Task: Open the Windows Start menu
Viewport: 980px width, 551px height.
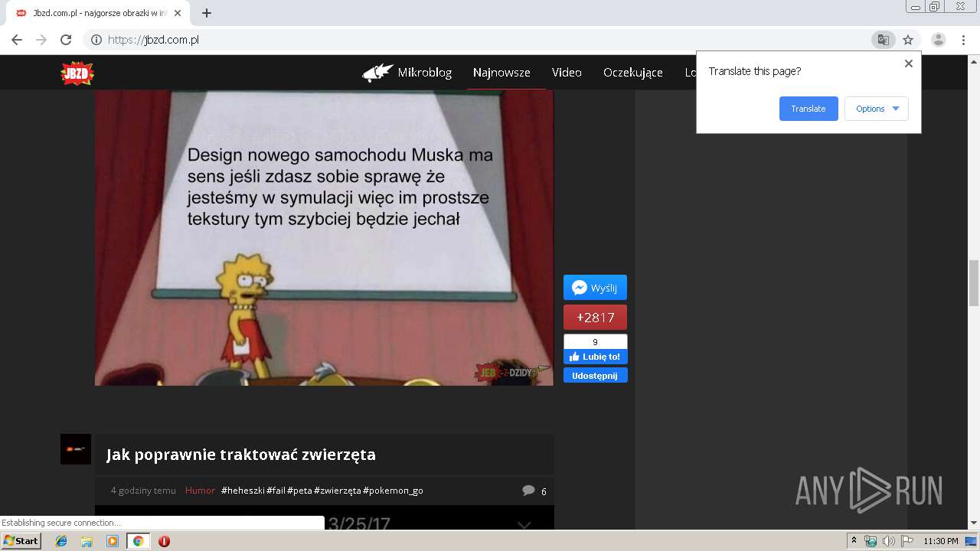Action: [x=21, y=540]
